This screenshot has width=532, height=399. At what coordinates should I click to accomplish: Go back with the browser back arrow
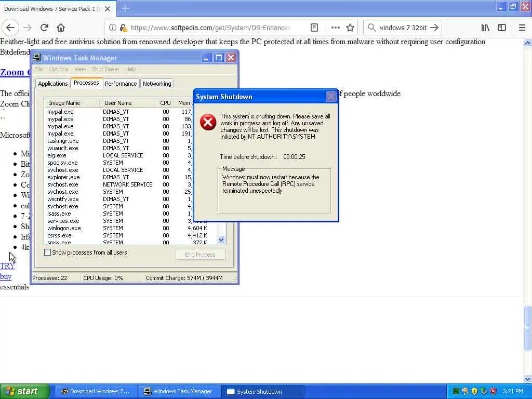[10, 28]
